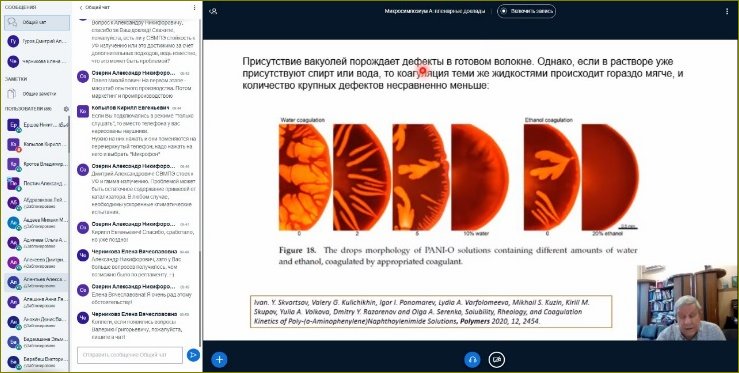Screen dimensions: 739x373
Task: Select user Копылов Кирилл in the user list
Action: click(x=37, y=145)
